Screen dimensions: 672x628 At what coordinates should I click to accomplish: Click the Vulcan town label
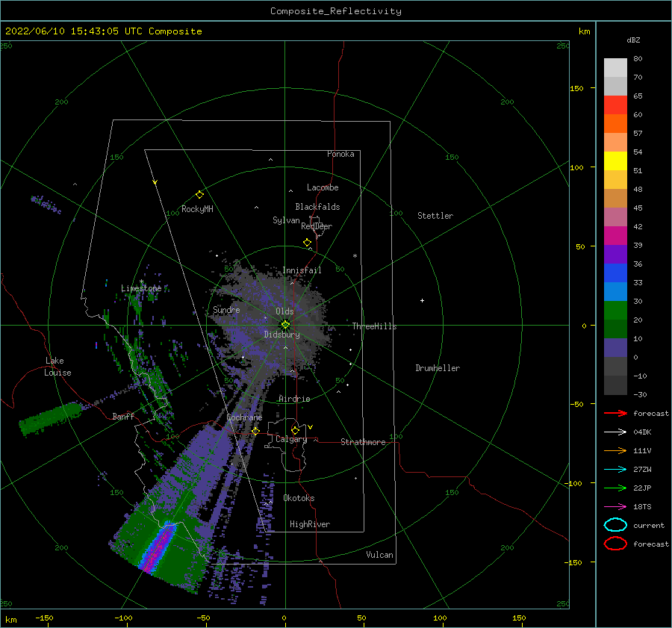[380, 555]
